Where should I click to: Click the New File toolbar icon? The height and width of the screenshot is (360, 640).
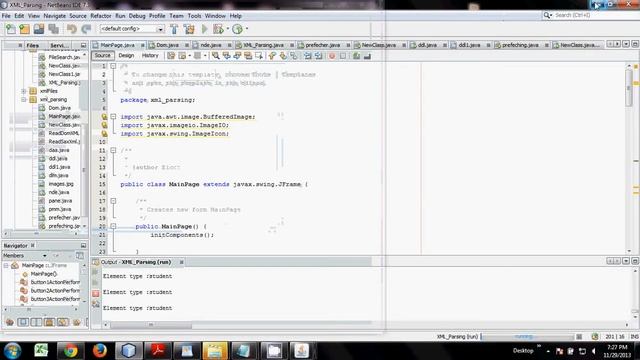(11, 29)
